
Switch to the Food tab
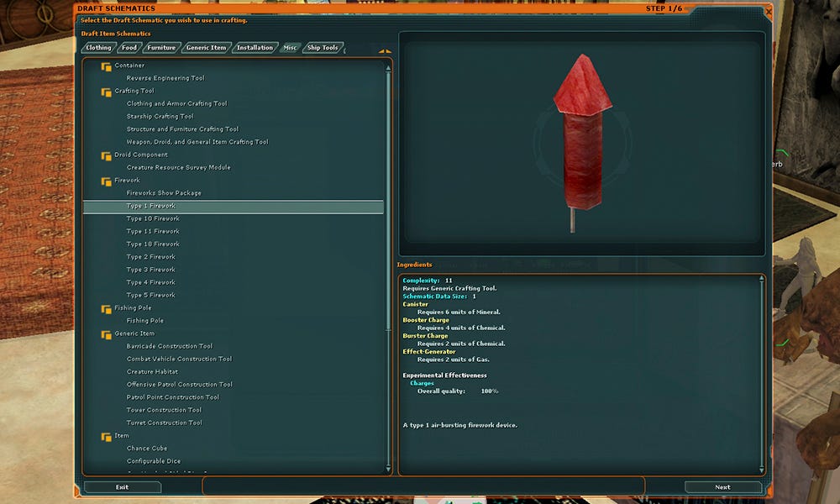click(129, 48)
